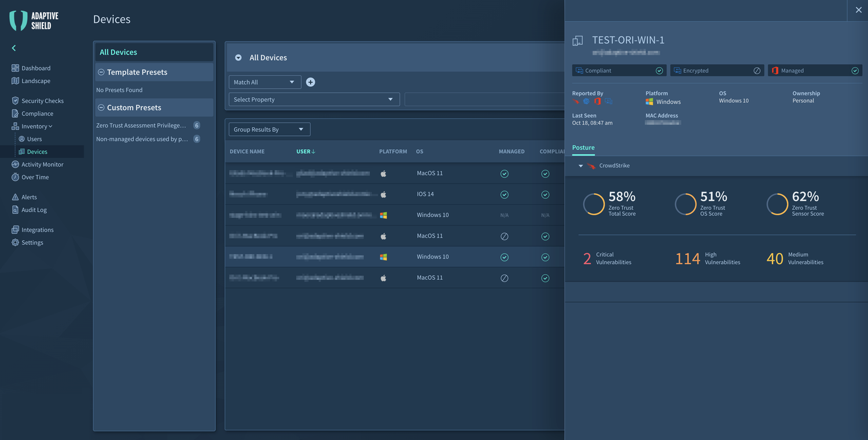Click the Personal ownership value
Viewport: 868px width, 440px height.
(x=803, y=101)
